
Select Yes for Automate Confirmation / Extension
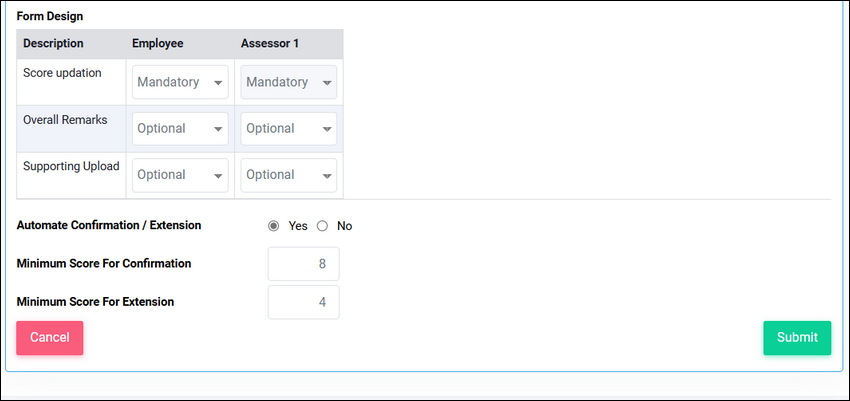pos(274,226)
